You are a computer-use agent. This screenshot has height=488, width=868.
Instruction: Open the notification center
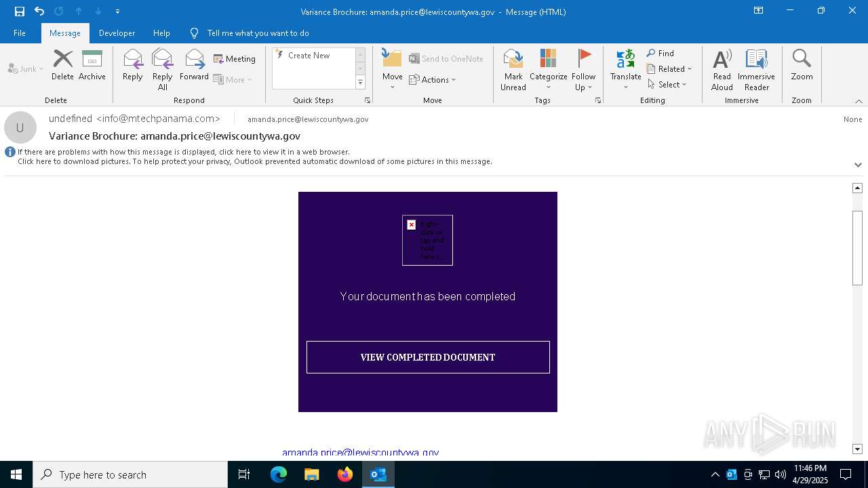click(x=846, y=474)
